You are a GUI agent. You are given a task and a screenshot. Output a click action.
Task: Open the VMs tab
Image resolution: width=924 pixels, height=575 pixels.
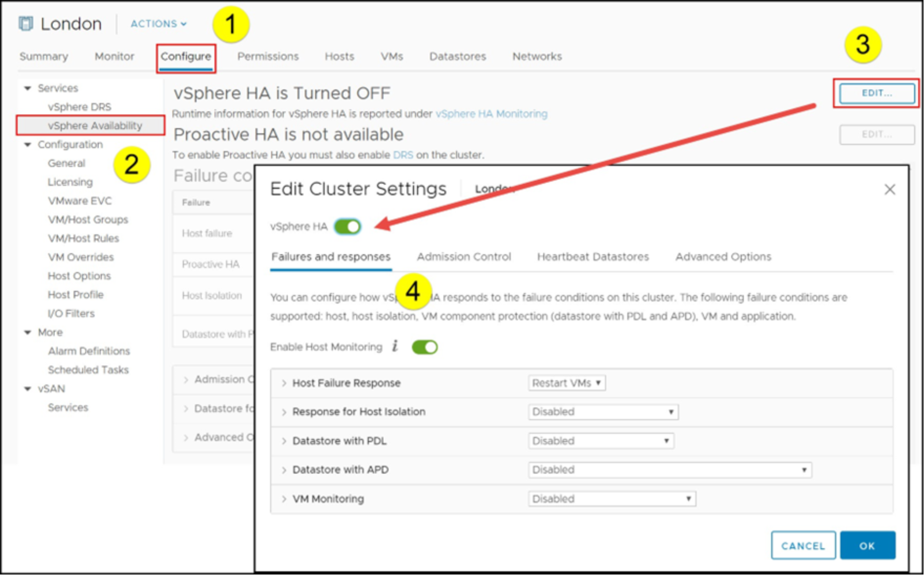pyautogui.click(x=392, y=56)
